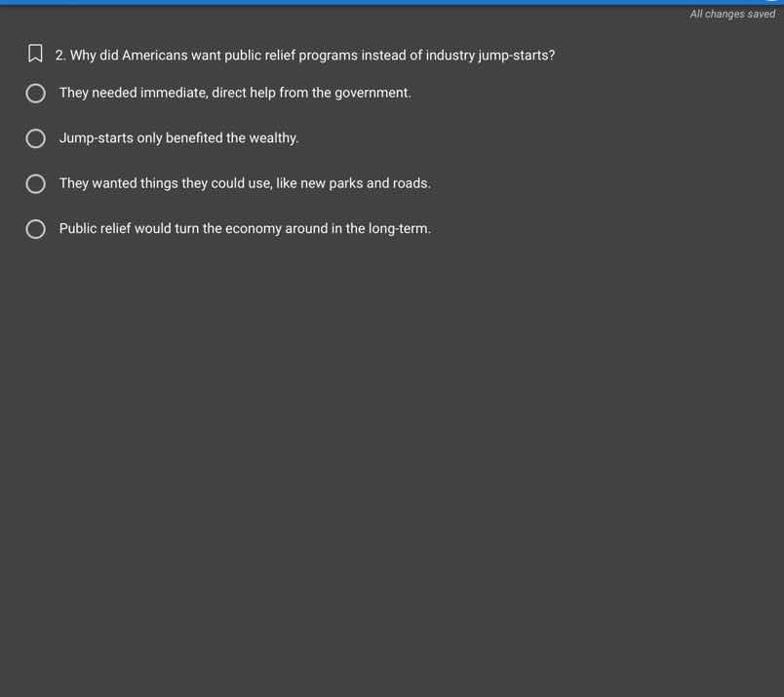Click the word 'wealthy' in the second answer
The height and width of the screenshot is (697, 784).
[x=273, y=138]
